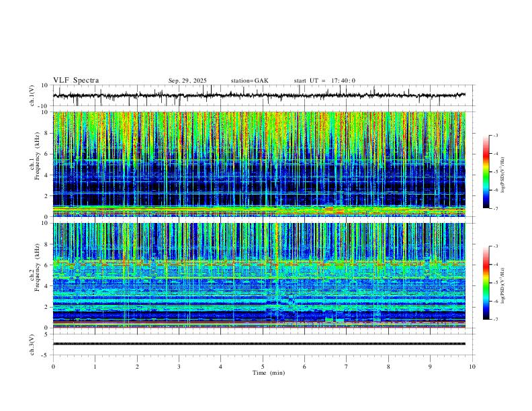
Task: Select the date text "Sep. 29, 2025"
Action: click(187, 81)
